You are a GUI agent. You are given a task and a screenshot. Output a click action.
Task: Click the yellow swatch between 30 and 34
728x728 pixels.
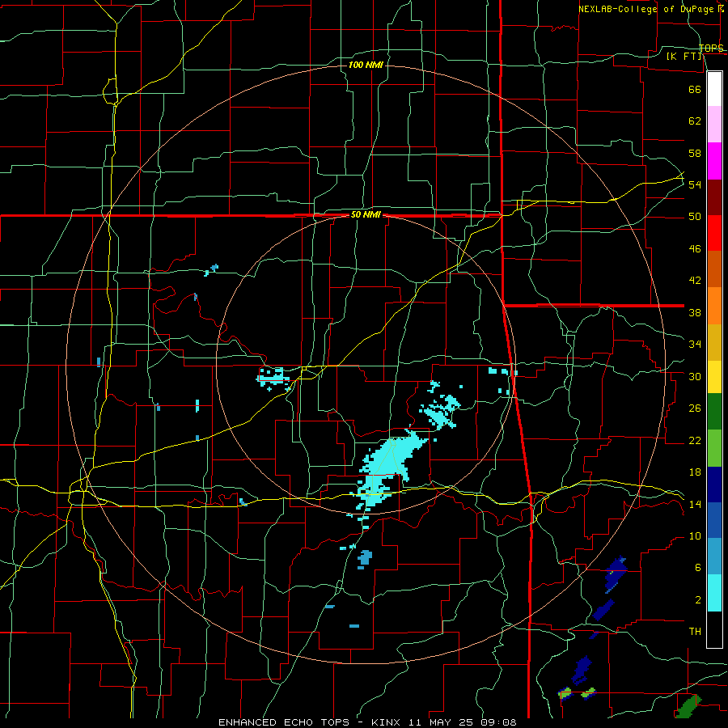click(714, 376)
